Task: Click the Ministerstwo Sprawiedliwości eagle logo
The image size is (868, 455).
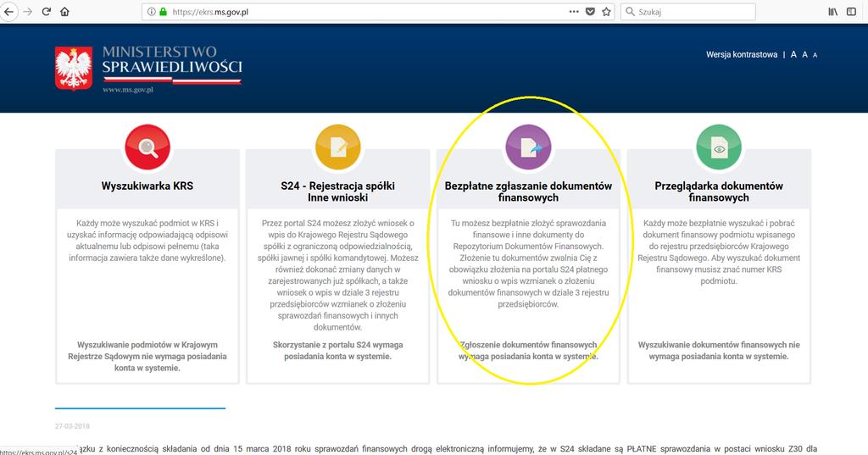Action: click(x=74, y=68)
